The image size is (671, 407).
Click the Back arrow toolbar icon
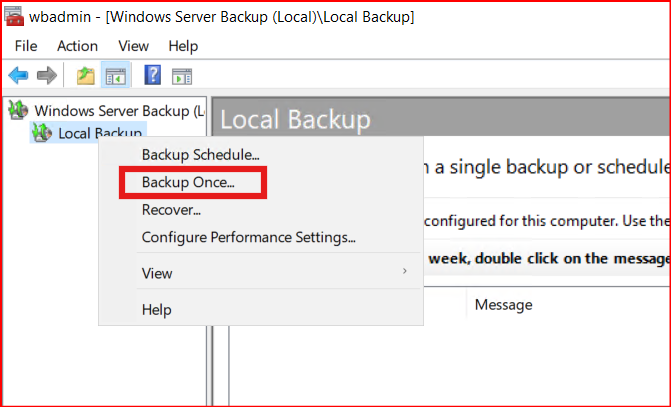(x=18, y=75)
